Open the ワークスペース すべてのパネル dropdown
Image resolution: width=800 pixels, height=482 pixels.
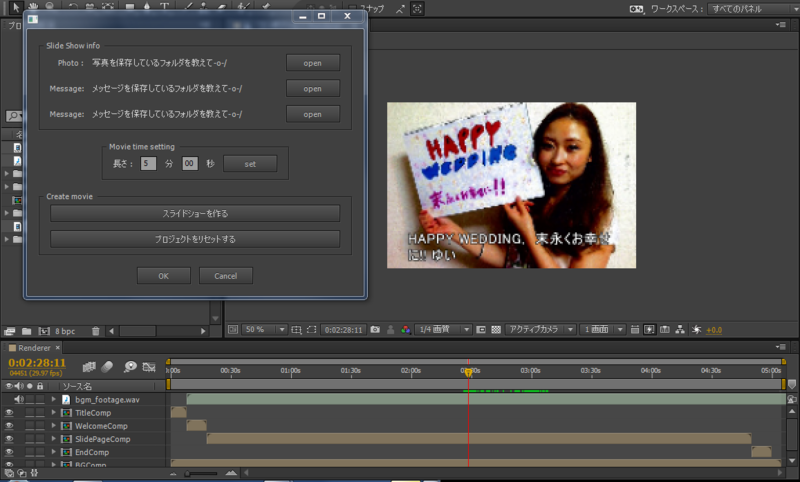click(753, 9)
